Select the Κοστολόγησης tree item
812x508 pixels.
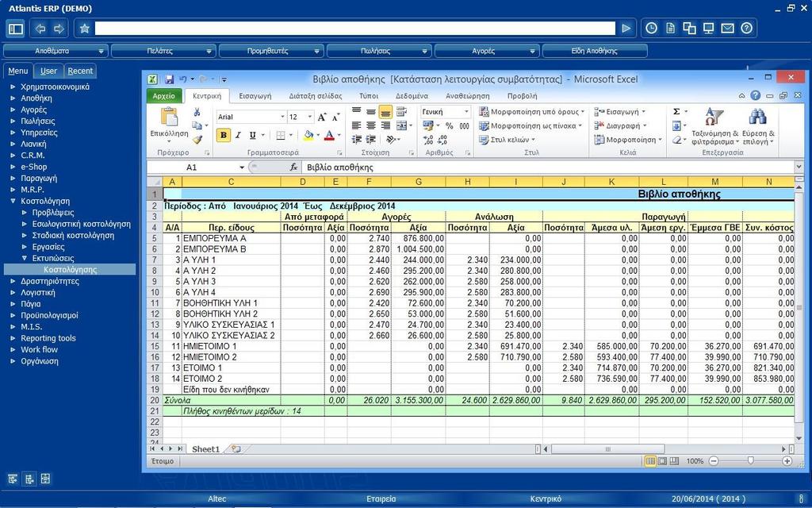coord(70,270)
